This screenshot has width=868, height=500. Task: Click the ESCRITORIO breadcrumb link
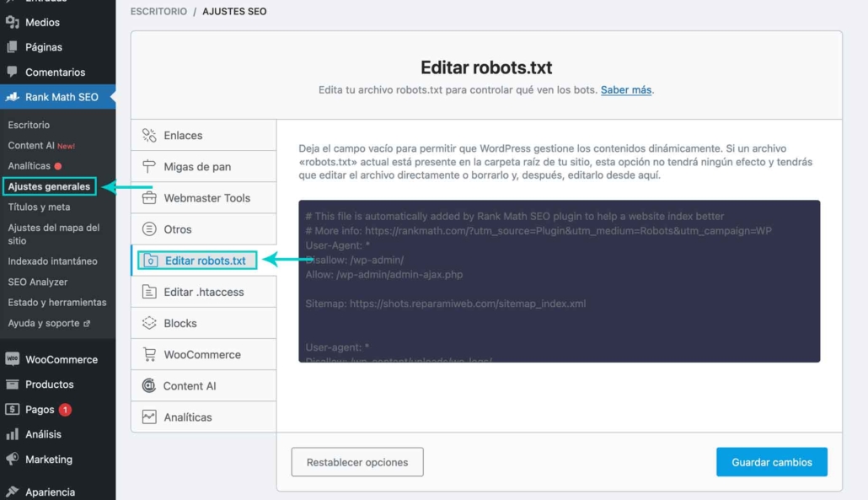click(158, 12)
